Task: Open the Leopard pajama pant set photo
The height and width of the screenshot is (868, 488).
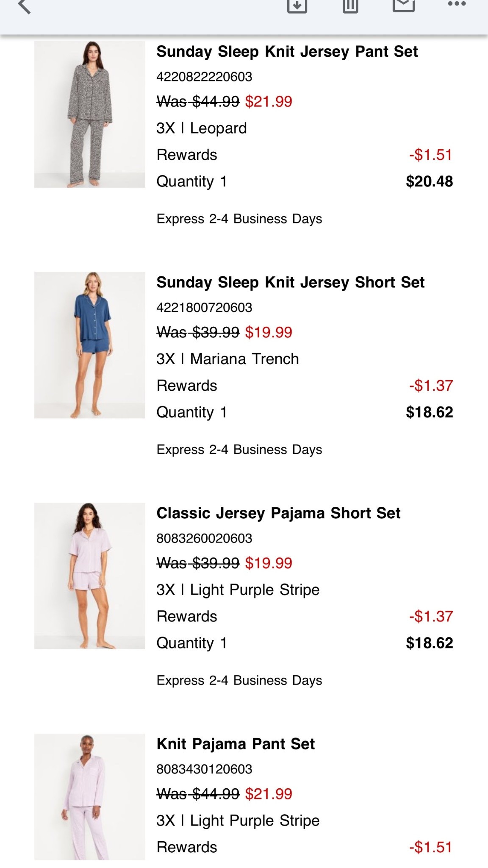Action: [89, 114]
